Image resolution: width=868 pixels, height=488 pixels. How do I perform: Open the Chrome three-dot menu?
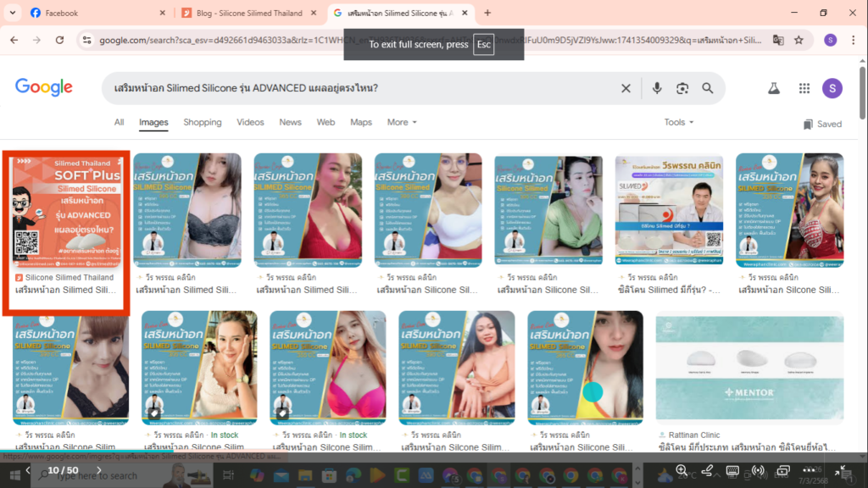pyautogui.click(x=853, y=40)
